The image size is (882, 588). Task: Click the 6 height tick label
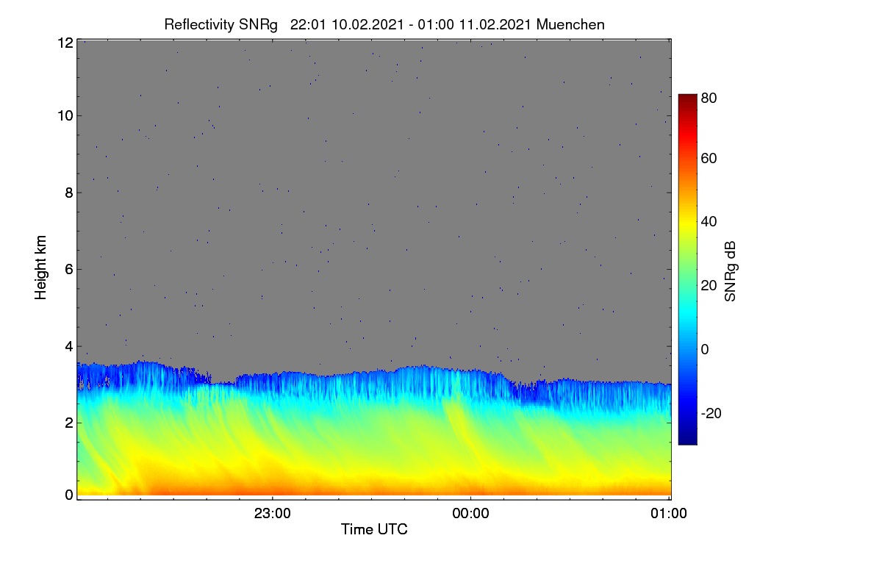(x=68, y=269)
